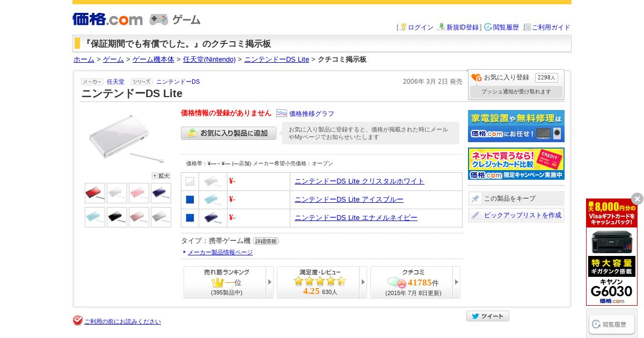
Task: Click the 41785 review count
Action: click(420, 282)
